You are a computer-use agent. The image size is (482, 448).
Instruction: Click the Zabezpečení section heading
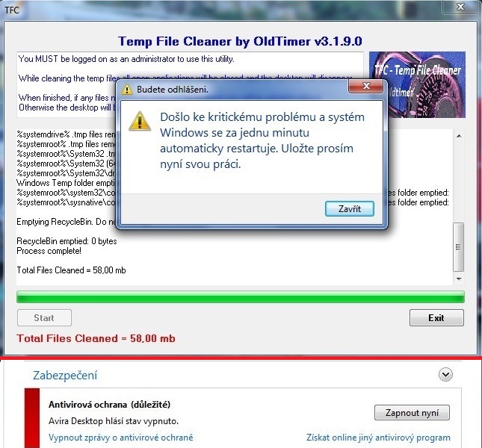(x=65, y=376)
